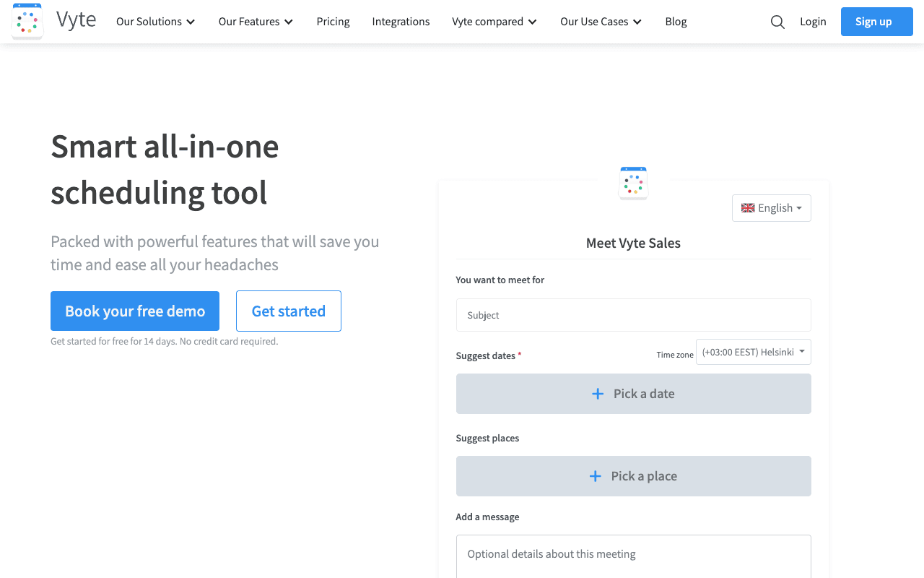This screenshot has height=578, width=924.
Task: Click the Smart all-in-one scheduling tool headline
Action: pos(165,170)
